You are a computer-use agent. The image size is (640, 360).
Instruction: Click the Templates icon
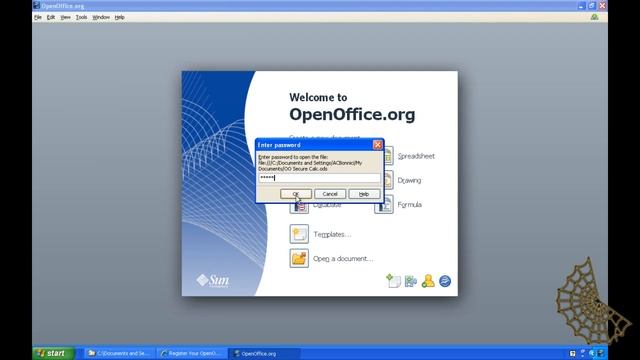299,234
